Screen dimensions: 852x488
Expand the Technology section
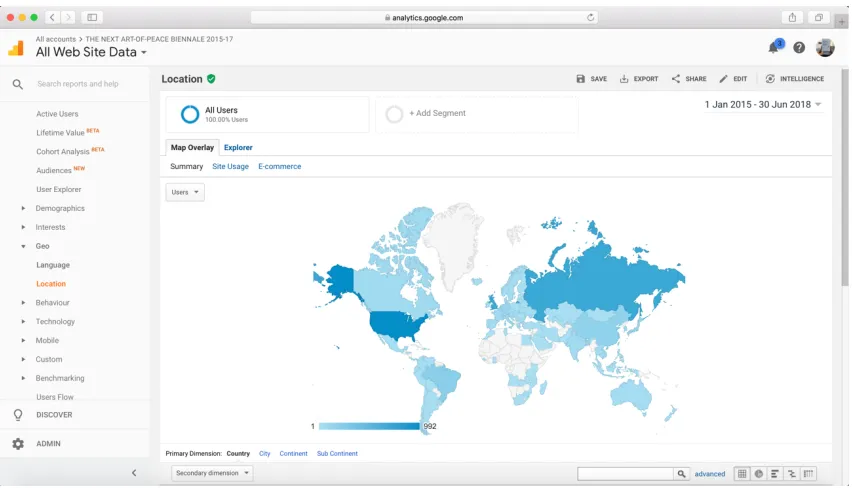pyautogui.click(x=23, y=322)
